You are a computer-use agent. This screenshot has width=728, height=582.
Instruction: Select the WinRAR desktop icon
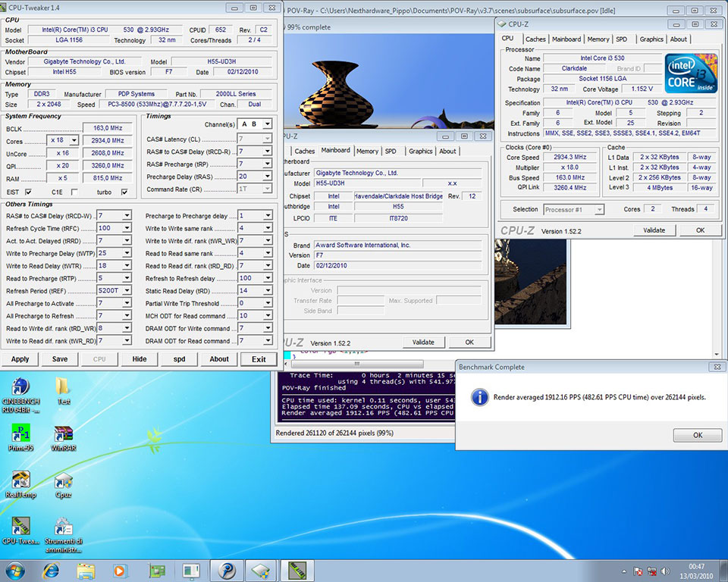click(63, 438)
